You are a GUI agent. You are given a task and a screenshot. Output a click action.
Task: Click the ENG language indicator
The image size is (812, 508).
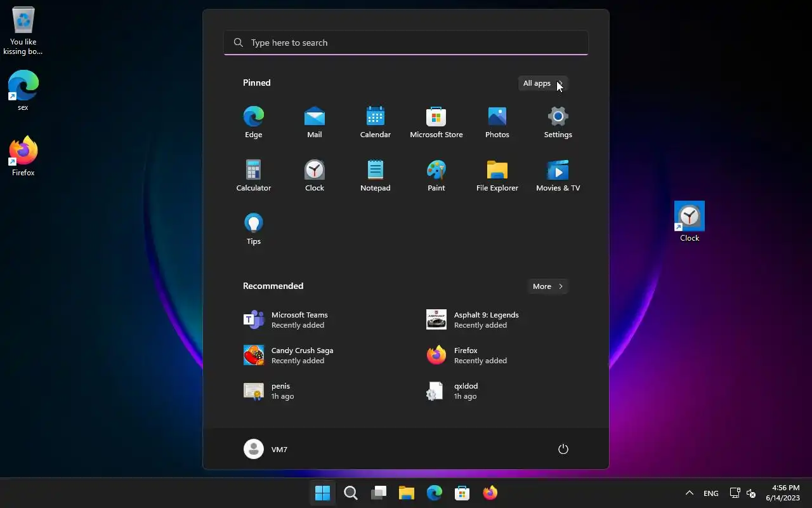tap(711, 493)
